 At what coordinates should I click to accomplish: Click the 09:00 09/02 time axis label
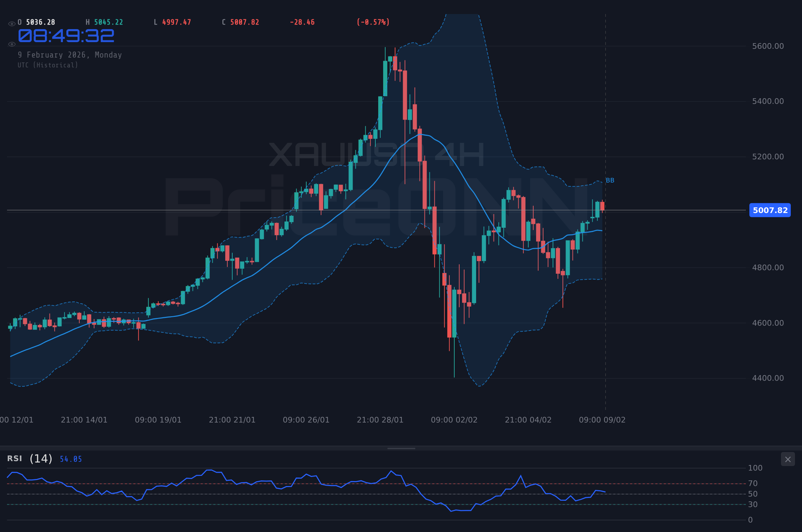602,420
